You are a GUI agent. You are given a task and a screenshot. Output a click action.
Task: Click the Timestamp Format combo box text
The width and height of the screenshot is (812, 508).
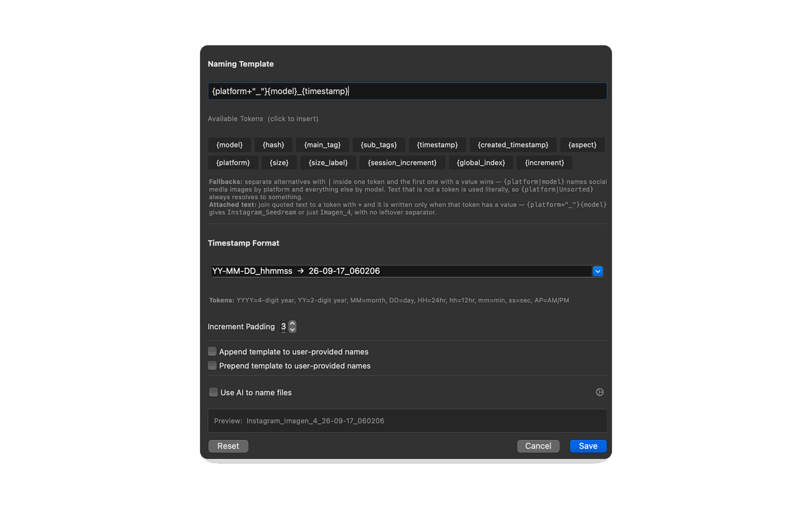(x=401, y=271)
